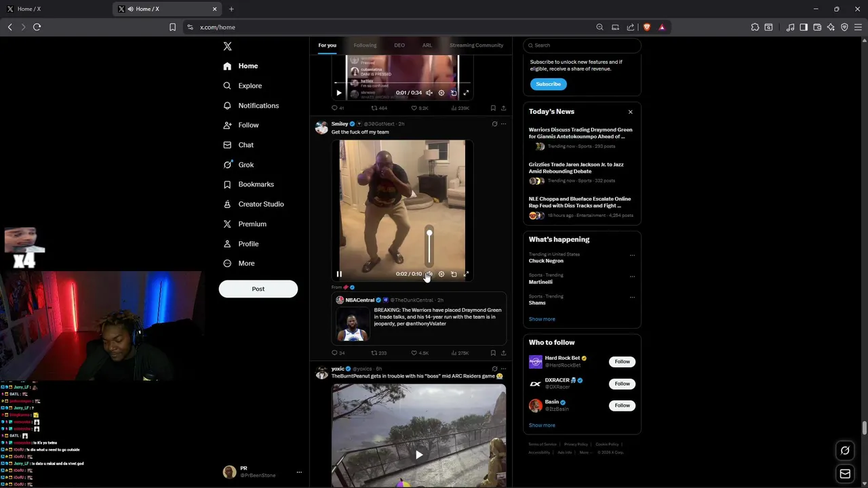868x488 pixels.
Task: Open the floating Grok button
Action: [x=845, y=450]
